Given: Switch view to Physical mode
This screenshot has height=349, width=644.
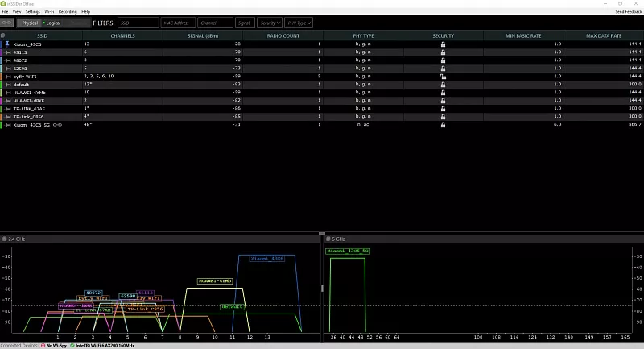Looking at the screenshot, I should (29, 23).
